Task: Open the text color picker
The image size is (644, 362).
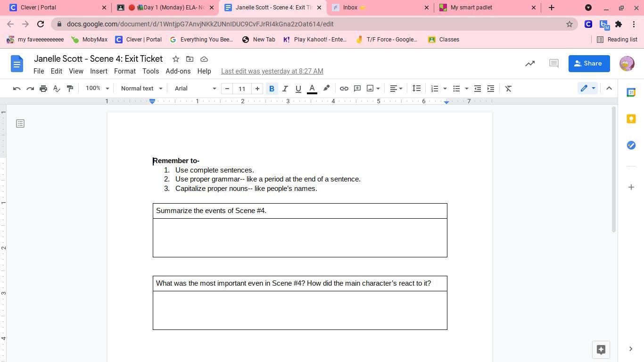Action: pos(312,89)
